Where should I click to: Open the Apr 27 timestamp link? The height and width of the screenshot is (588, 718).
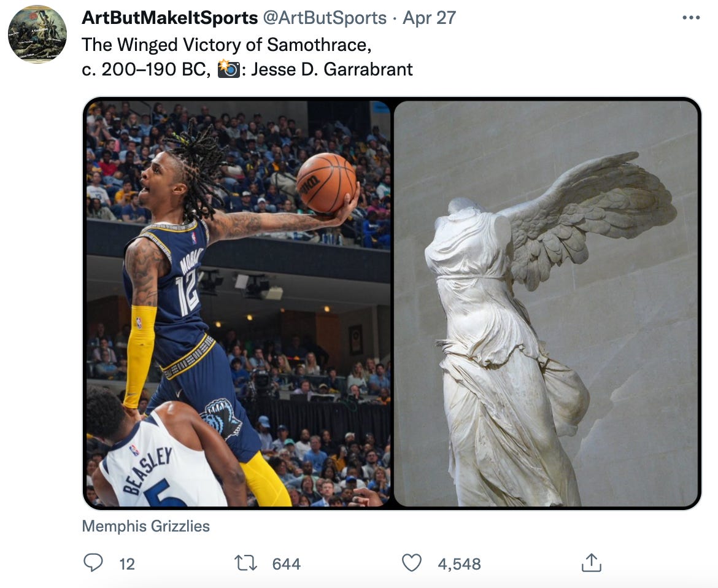point(429,18)
